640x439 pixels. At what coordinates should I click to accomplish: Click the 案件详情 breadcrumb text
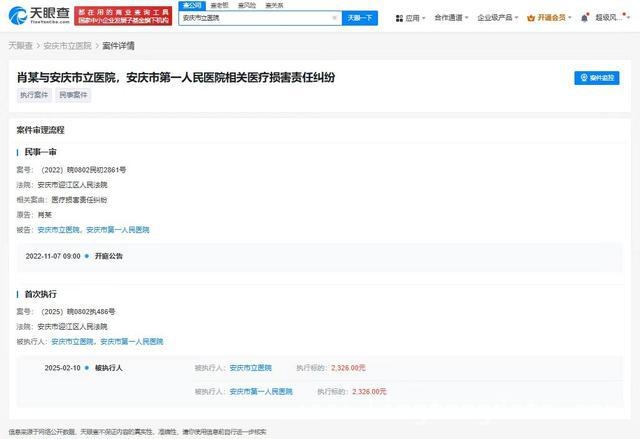[118, 46]
